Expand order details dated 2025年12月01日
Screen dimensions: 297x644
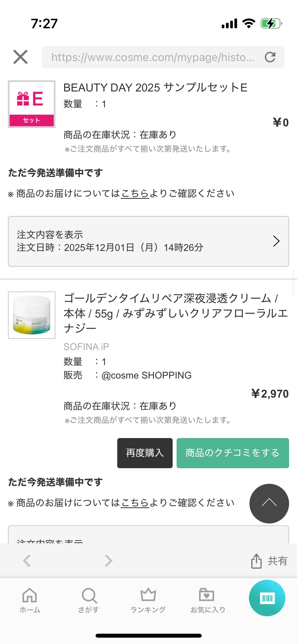[x=148, y=241]
